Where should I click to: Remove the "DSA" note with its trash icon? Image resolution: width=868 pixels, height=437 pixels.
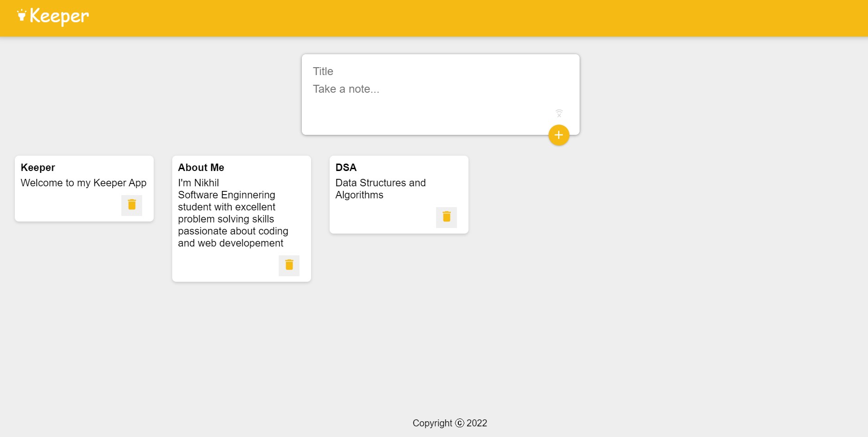[x=446, y=216]
